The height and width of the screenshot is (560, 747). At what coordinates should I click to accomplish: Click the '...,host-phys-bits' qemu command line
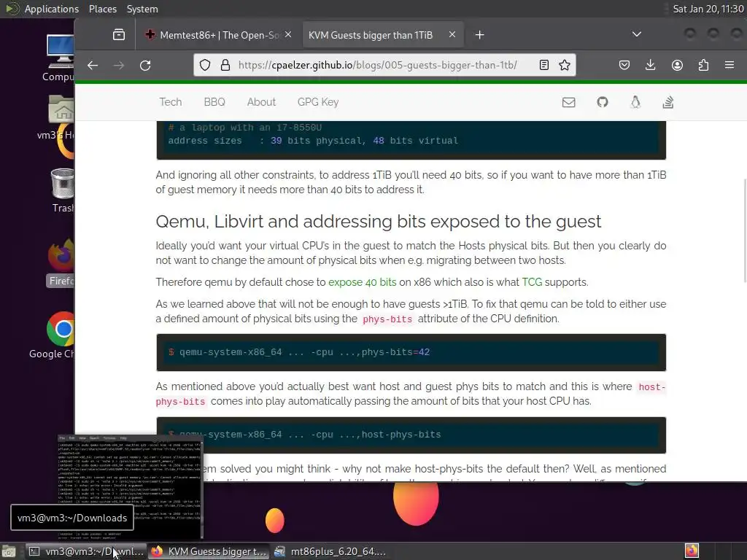coord(304,435)
